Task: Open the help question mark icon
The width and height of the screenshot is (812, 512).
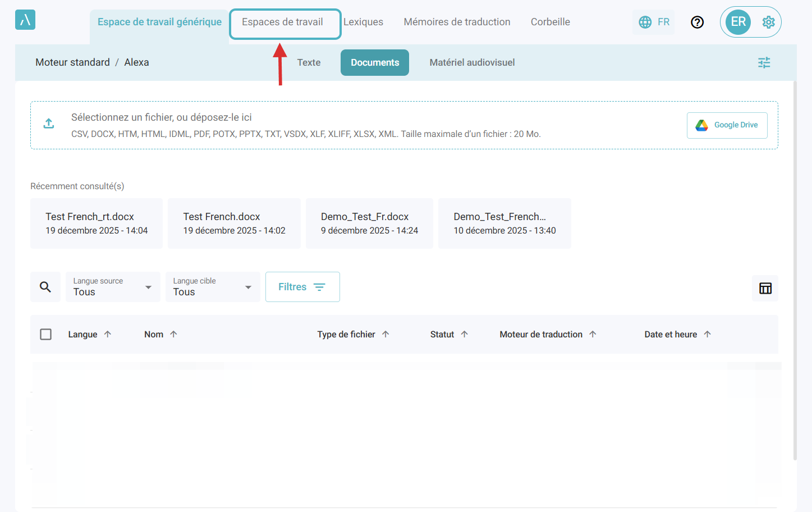Action: 697,22
